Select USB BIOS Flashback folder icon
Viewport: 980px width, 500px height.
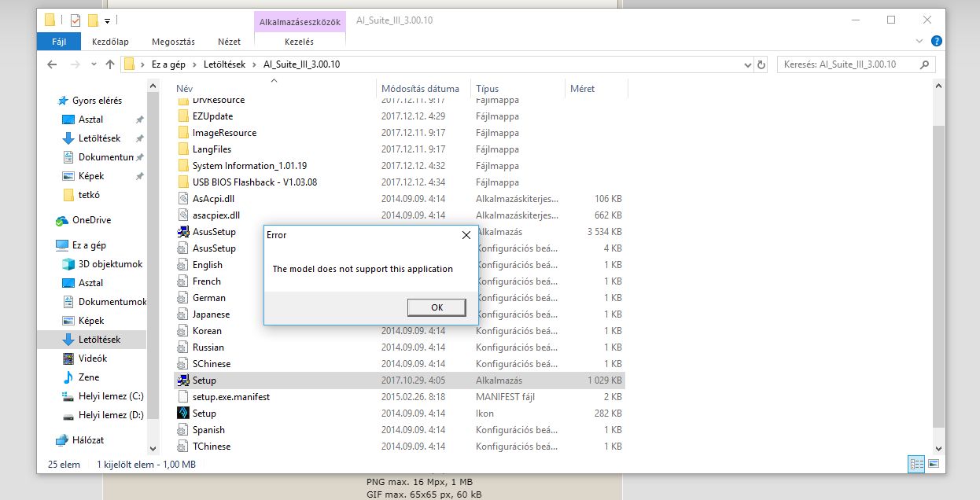pyautogui.click(x=183, y=182)
